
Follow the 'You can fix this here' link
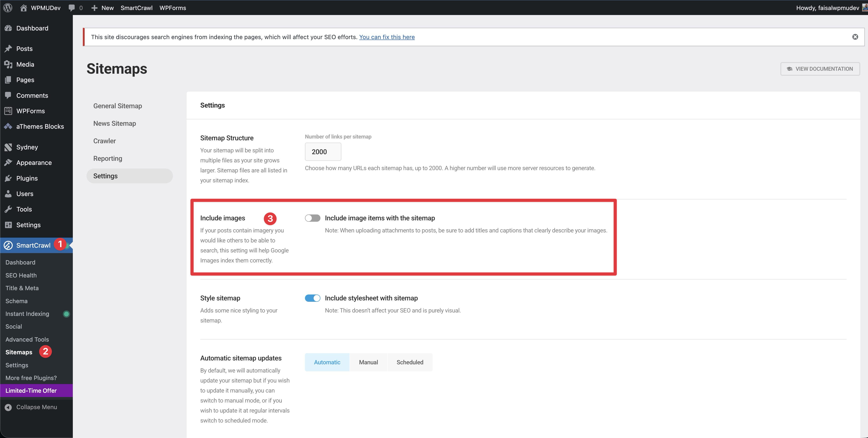(386, 37)
